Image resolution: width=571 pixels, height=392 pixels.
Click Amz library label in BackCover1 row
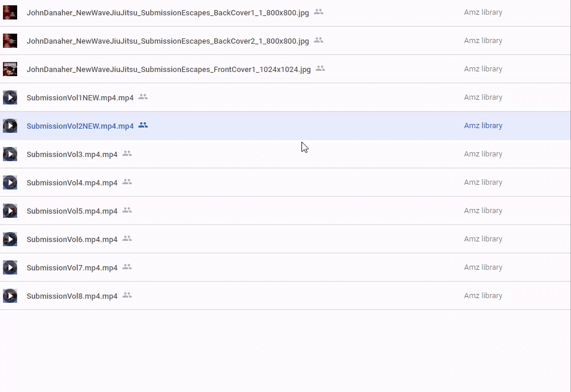pyautogui.click(x=483, y=12)
